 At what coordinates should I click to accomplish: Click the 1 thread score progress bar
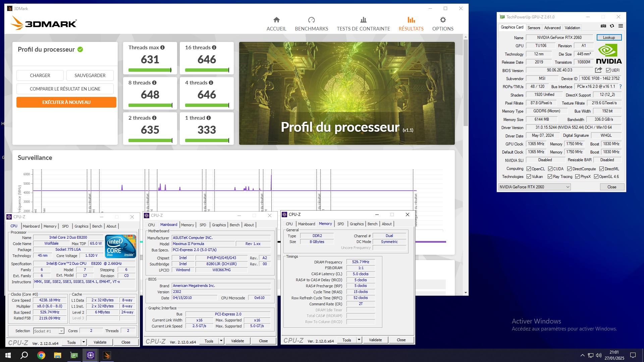coord(207,140)
